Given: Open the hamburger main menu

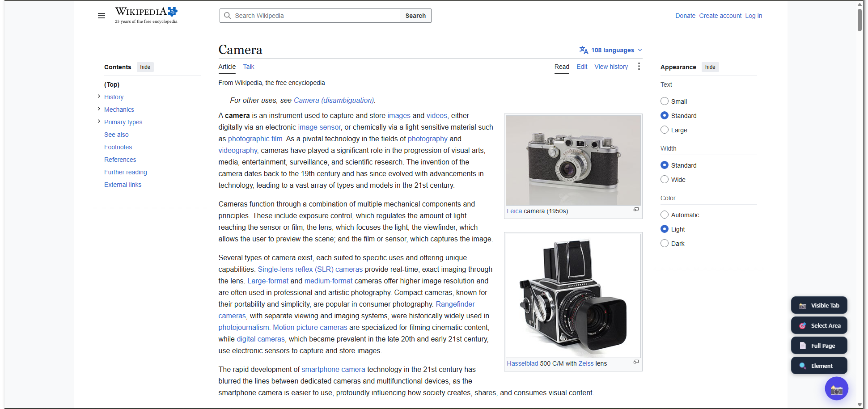Looking at the screenshot, I should click(x=102, y=16).
